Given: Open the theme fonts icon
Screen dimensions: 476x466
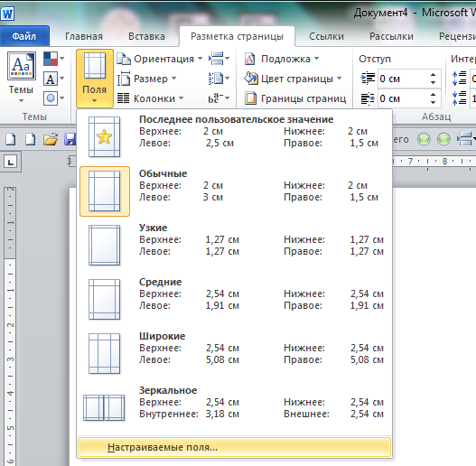Looking at the screenshot, I should click(x=53, y=79).
